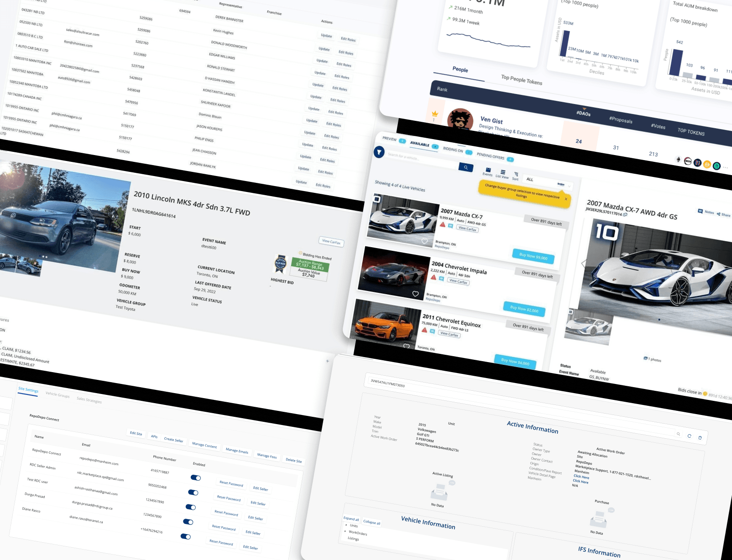This screenshot has width=732, height=560.
Task: Open the Vehicle Groups tab
Action: click(58, 394)
